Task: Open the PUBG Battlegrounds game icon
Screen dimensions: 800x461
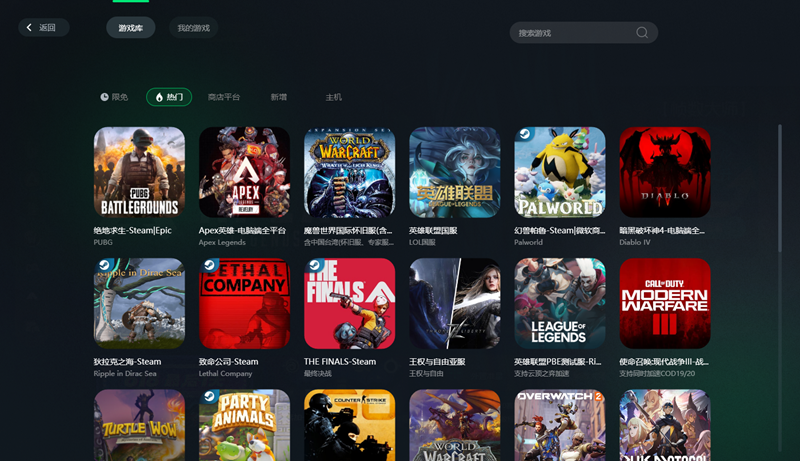Action: point(139,172)
